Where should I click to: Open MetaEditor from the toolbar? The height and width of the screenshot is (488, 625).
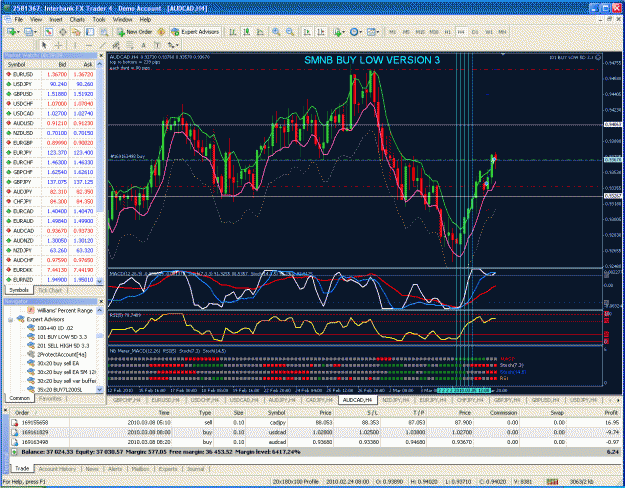(x=161, y=32)
